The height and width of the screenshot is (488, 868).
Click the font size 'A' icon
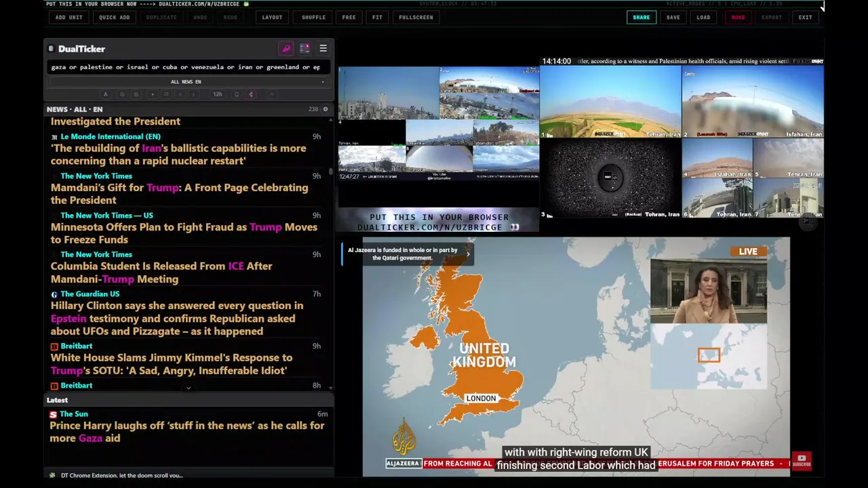point(105,94)
